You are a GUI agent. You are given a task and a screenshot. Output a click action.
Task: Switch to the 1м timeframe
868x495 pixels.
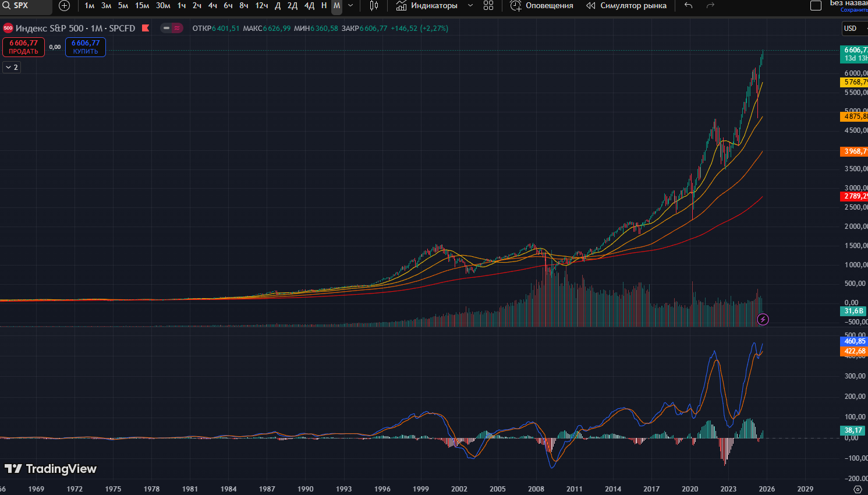click(x=90, y=6)
